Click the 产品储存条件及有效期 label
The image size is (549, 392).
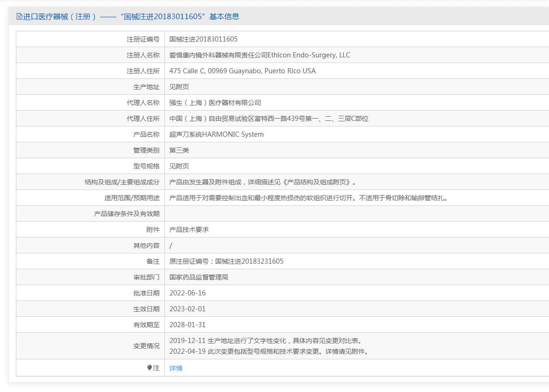coord(127,214)
